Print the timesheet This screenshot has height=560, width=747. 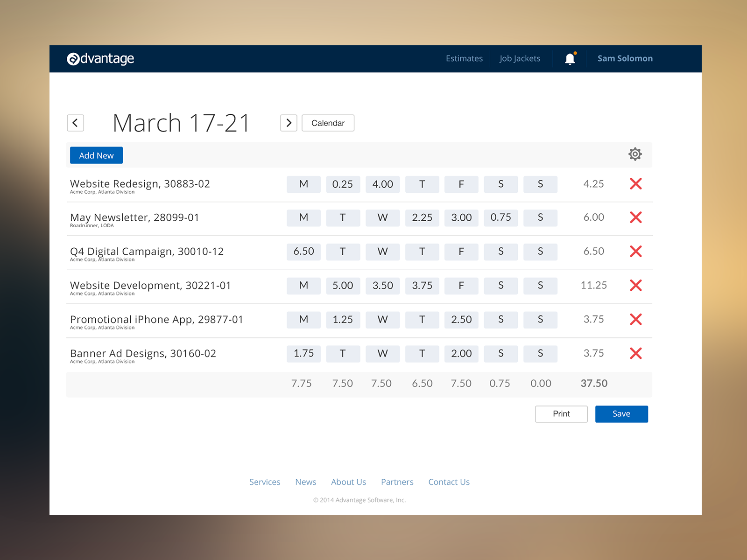click(x=561, y=414)
